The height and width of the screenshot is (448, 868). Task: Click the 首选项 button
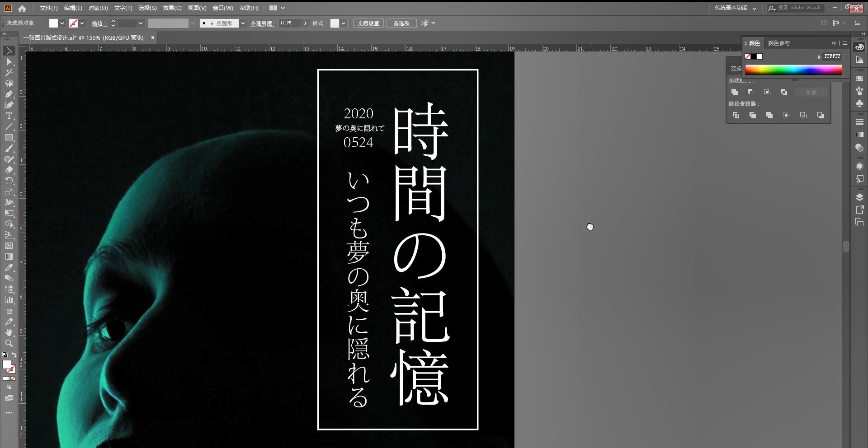pos(401,23)
